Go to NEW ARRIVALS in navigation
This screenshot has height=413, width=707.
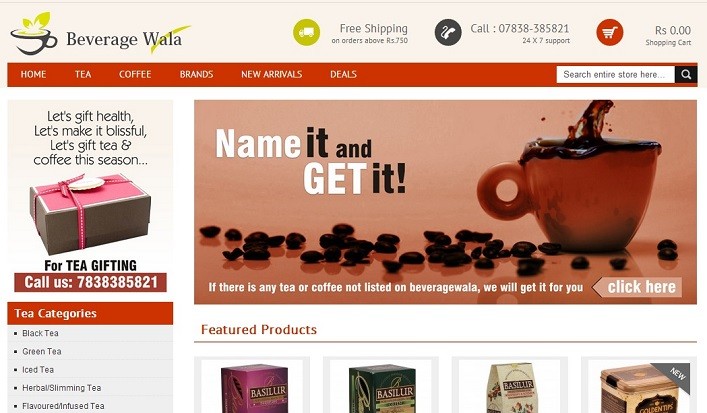pyautogui.click(x=271, y=74)
